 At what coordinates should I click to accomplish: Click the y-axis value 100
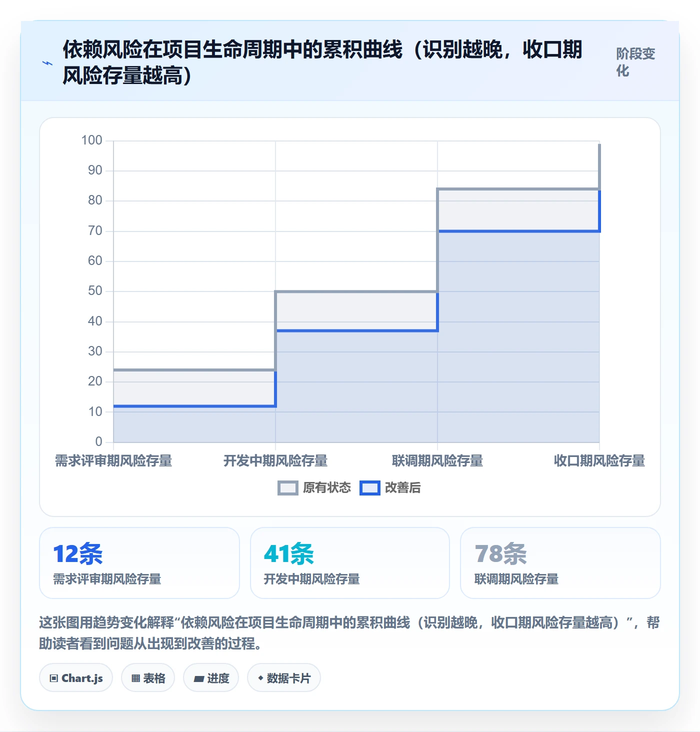coord(92,140)
